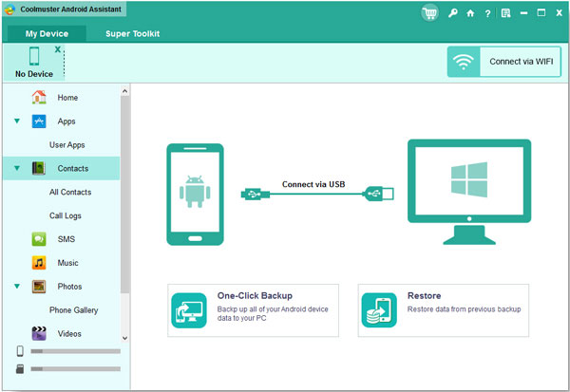Click the USB cable illustration
Viewport: 570px width, 392px height.
(x=317, y=194)
